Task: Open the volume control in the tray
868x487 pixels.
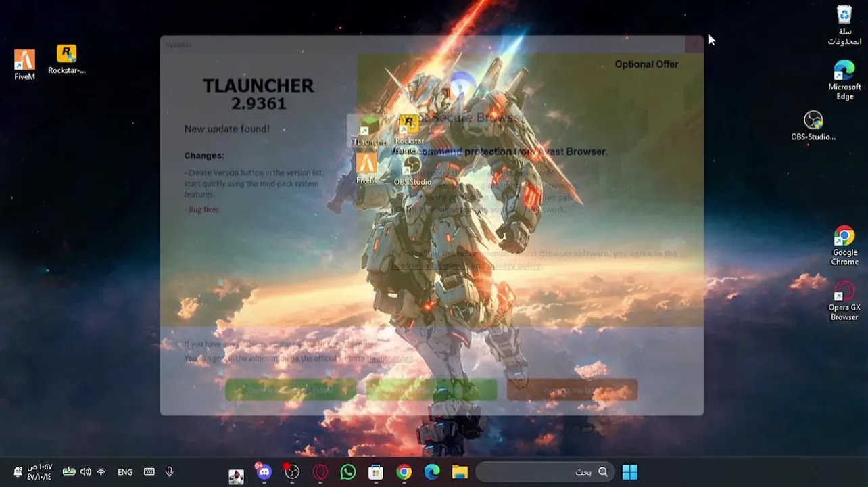Action: tap(86, 472)
